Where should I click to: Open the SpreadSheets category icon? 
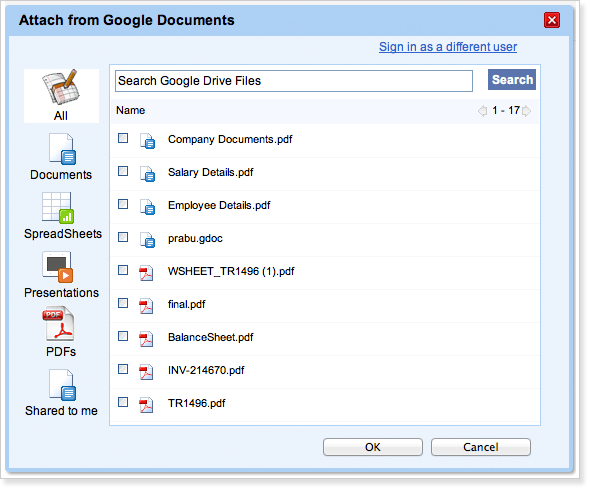[x=58, y=208]
